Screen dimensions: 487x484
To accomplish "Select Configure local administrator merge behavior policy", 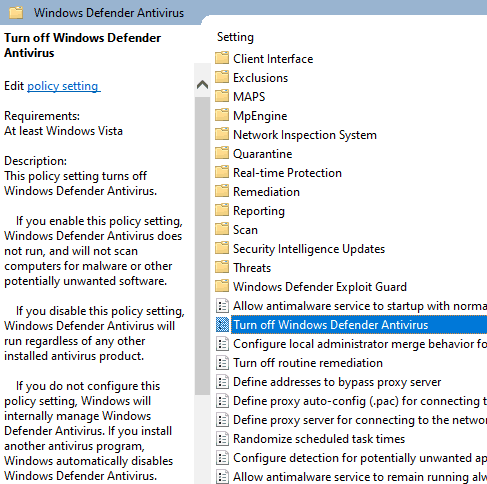I will pos(360,344).
